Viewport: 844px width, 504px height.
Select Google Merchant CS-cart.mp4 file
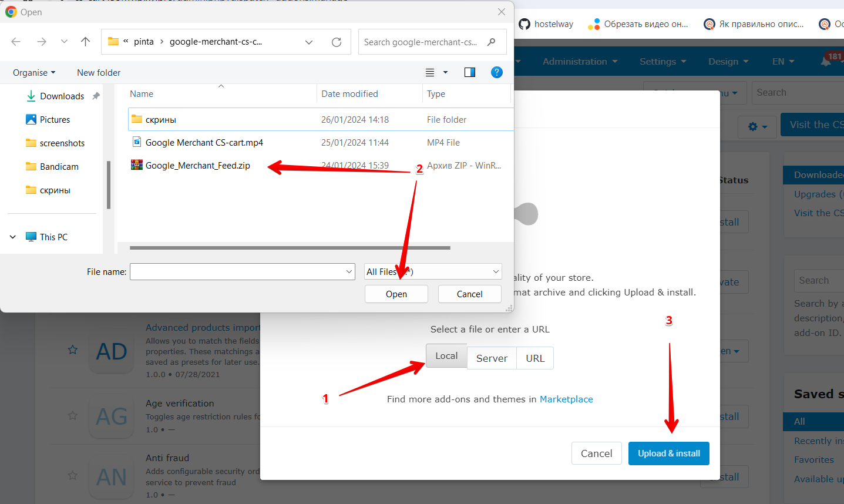[204, 142]
